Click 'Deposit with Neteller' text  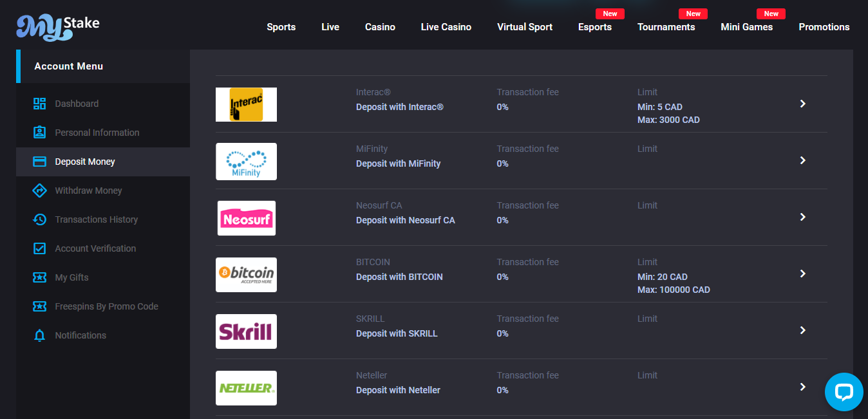coord(399,390)
